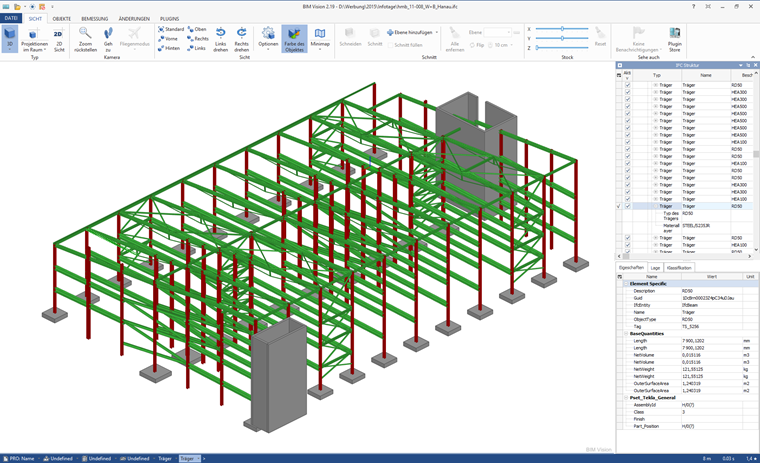The height and width of the screenshot is (463, 760).
Task: Click the Wert column header
Action: pyautogui.click(x=712, y=276)
